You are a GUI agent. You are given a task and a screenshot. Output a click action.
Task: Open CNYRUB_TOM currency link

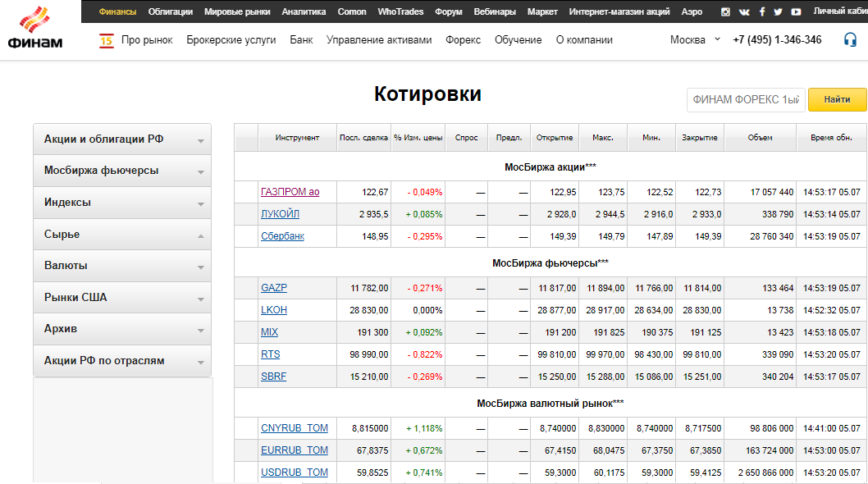pyautogui.click(x=295, y=428)
